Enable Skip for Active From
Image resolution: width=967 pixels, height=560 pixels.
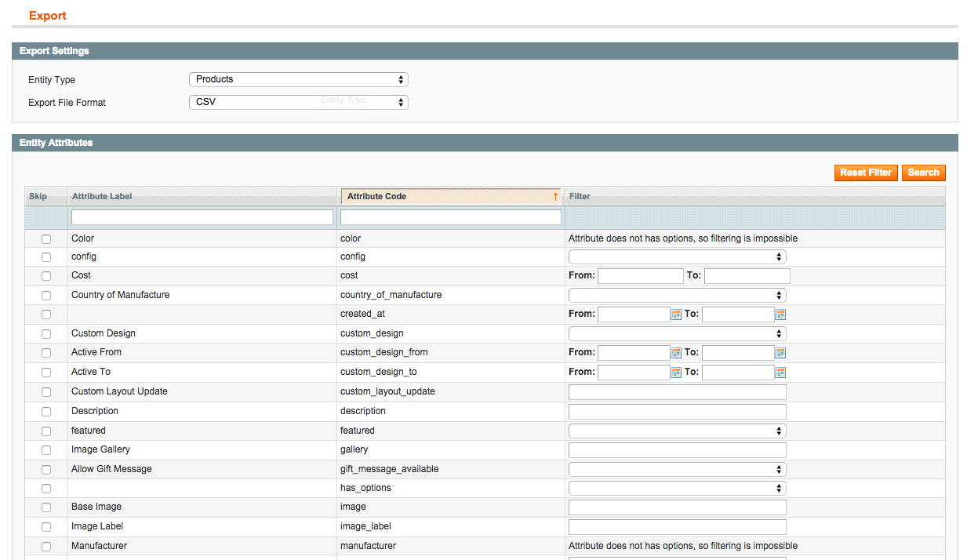pyautogui.click(x=46, y=353)
